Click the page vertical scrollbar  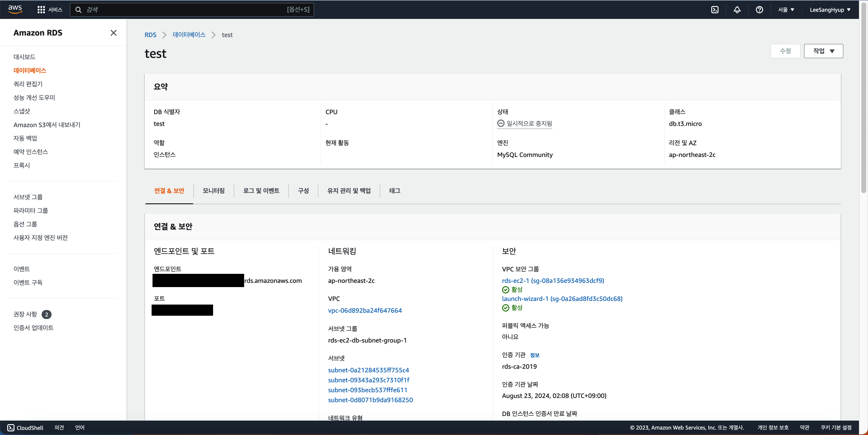point(863,98)
